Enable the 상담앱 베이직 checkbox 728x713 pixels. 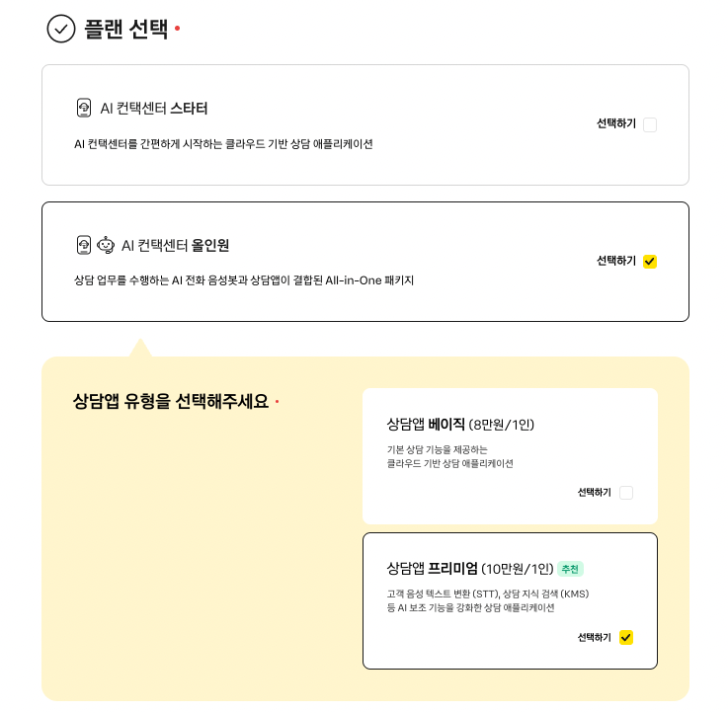[x=626, y=493]
